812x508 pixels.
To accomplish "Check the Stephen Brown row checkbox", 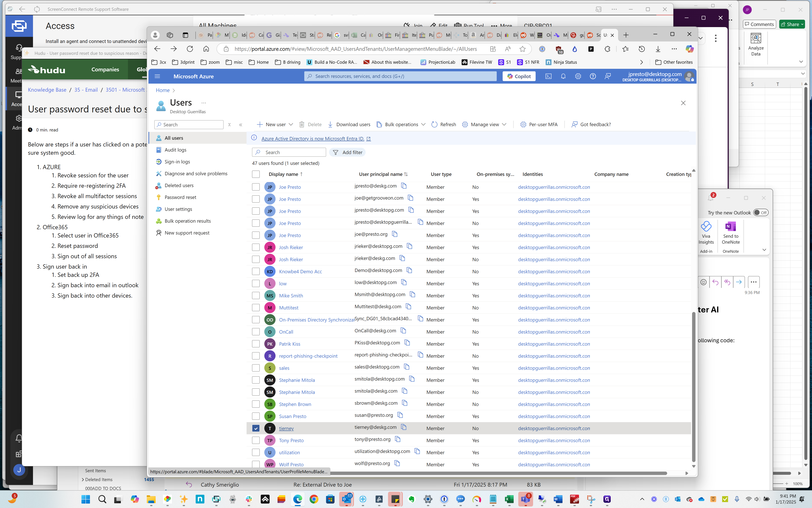I will [256, 404].
